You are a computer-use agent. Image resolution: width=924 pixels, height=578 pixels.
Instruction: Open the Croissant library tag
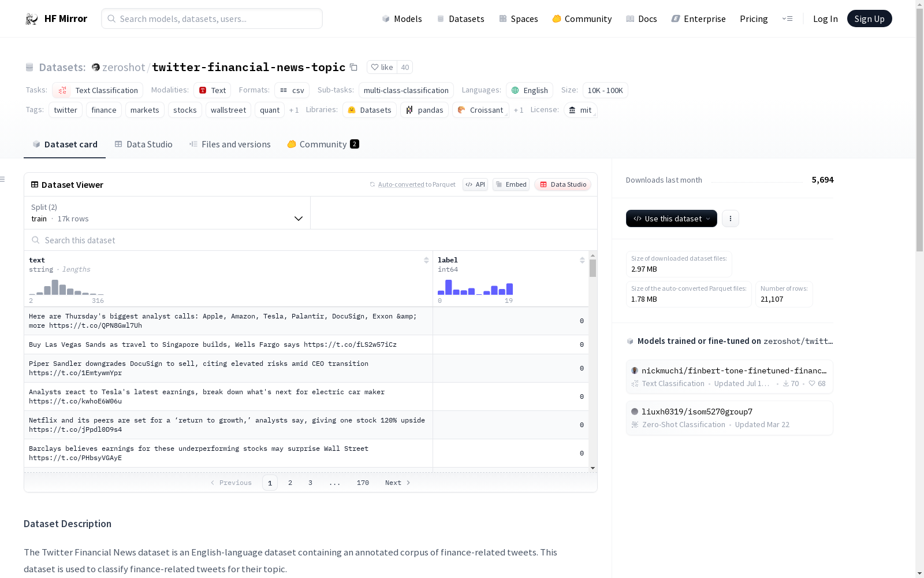[480, 110]
